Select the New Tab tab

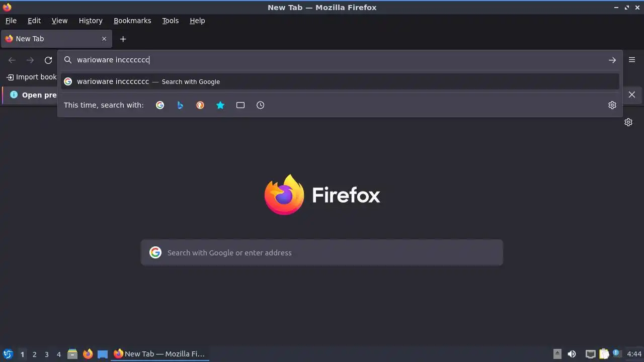[56, 39]
